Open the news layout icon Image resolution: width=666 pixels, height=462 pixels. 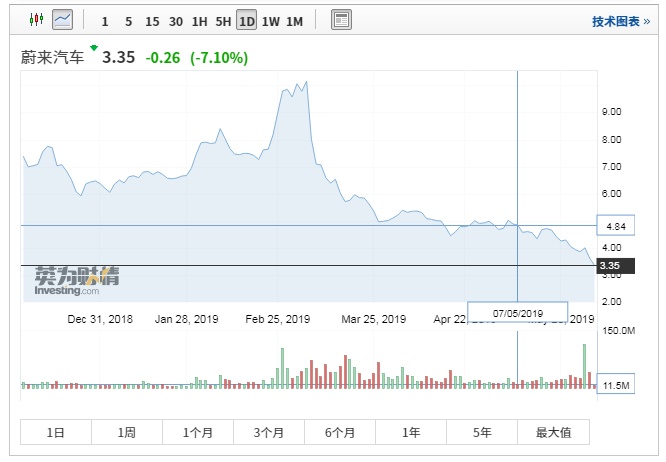tap(341, 20)
